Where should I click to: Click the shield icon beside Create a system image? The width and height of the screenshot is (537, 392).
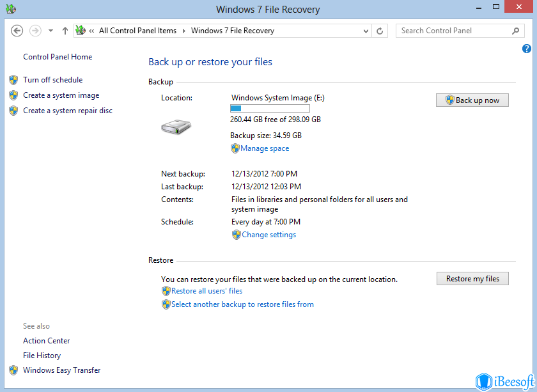(13, 95)
